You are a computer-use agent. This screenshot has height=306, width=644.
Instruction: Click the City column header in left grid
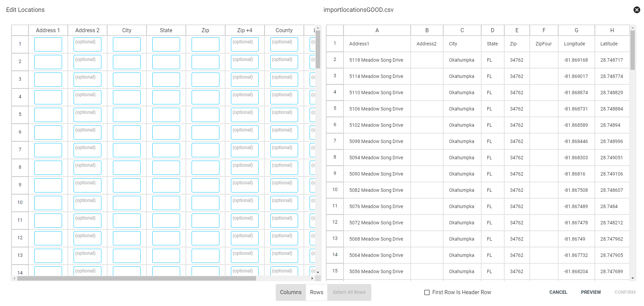126,30
